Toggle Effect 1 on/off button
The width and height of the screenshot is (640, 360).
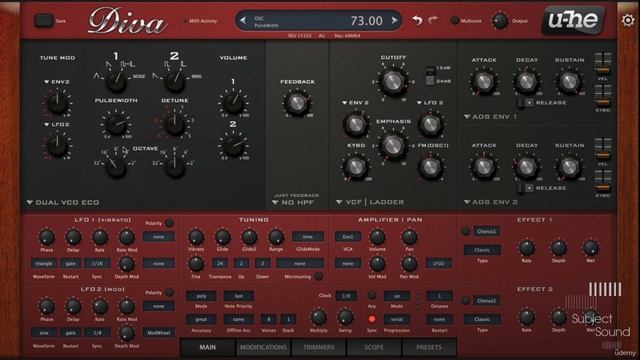466,231
